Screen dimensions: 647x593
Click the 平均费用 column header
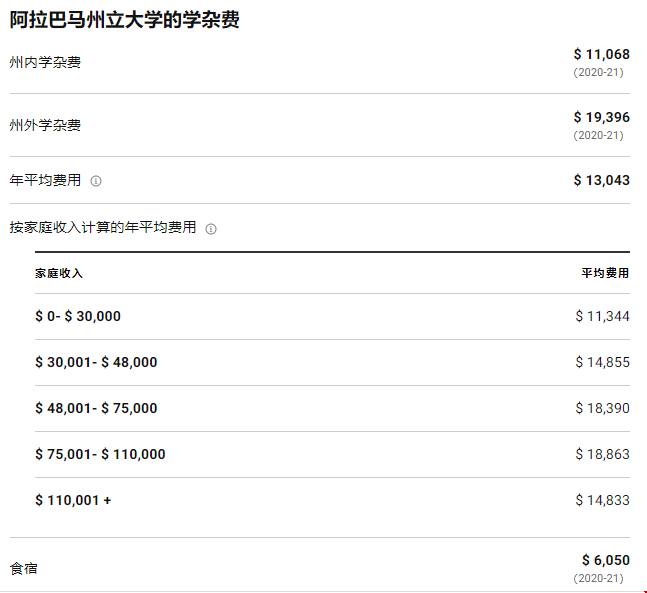pos(605,273)
